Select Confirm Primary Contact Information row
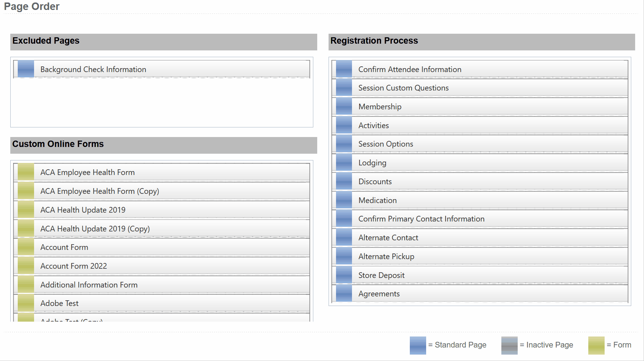Viewport: 644px width, 361px height. coord(421,219)
